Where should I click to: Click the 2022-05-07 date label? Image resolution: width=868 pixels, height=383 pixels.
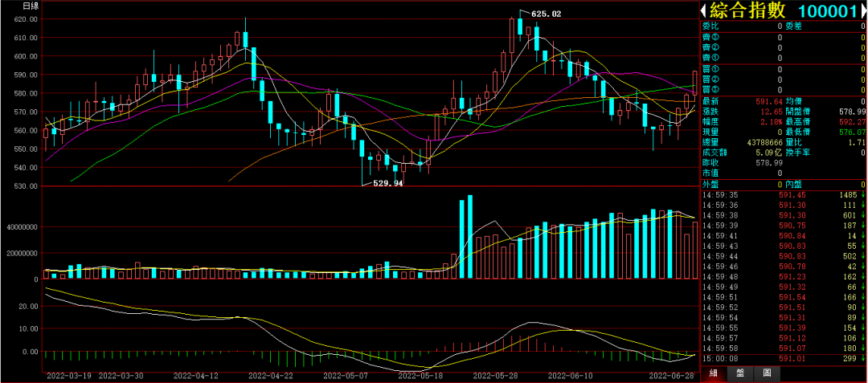pos(345,375)
